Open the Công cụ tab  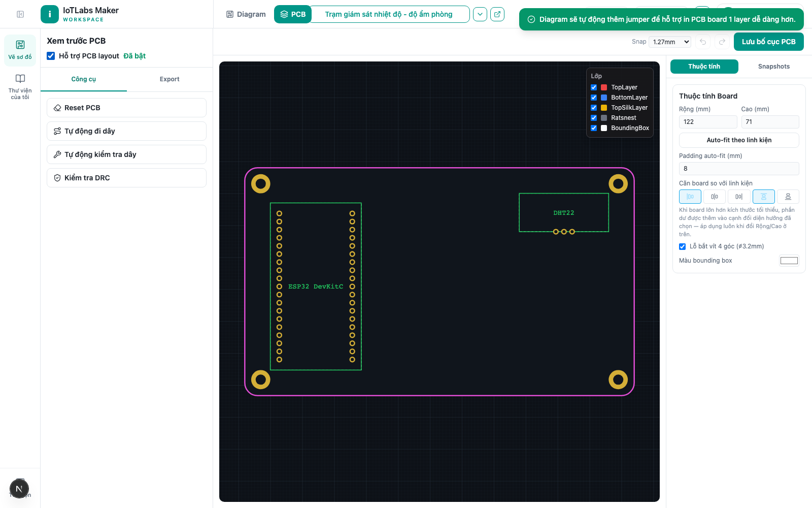[84, 79]
